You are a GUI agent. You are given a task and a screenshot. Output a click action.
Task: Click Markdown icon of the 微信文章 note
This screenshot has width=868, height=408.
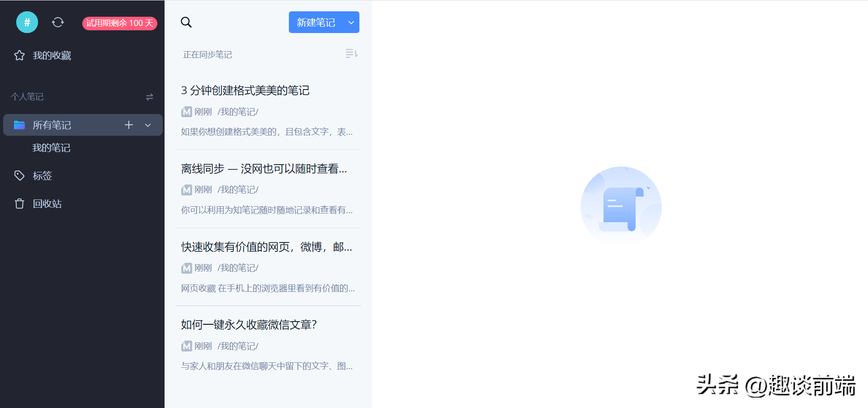[x=186, y=346]
